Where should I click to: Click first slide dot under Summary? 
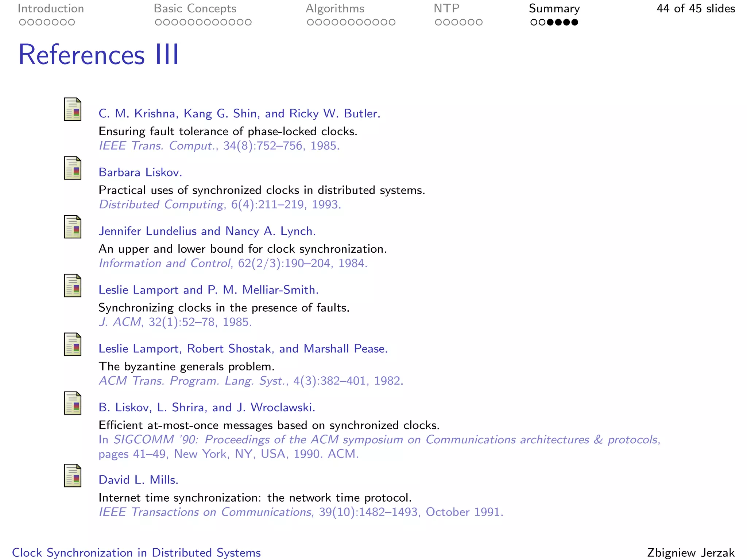tap(534, 22)
